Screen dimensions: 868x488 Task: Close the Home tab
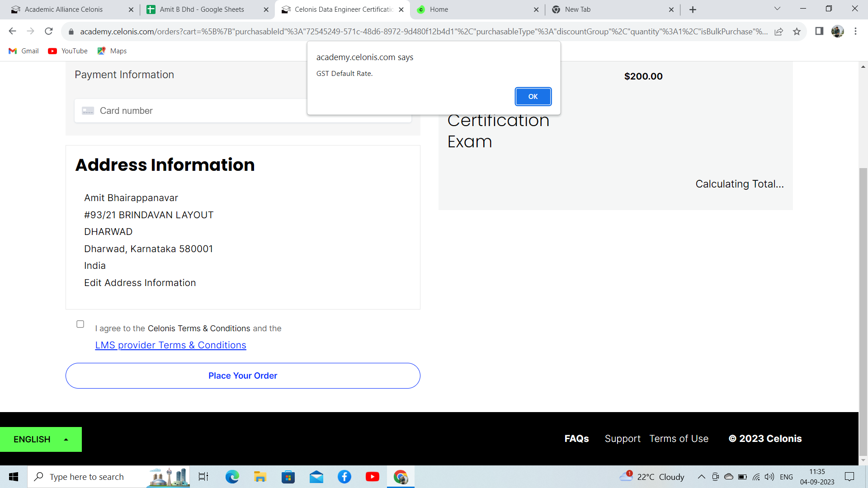pyautogui.click(x=536, y=9)
